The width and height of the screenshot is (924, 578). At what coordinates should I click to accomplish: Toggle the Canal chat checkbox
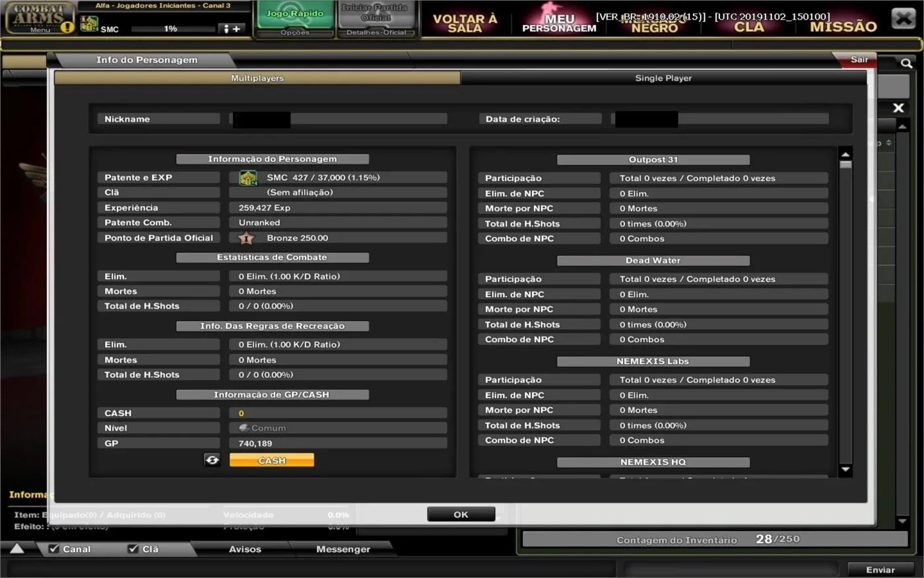coord(54,549)
